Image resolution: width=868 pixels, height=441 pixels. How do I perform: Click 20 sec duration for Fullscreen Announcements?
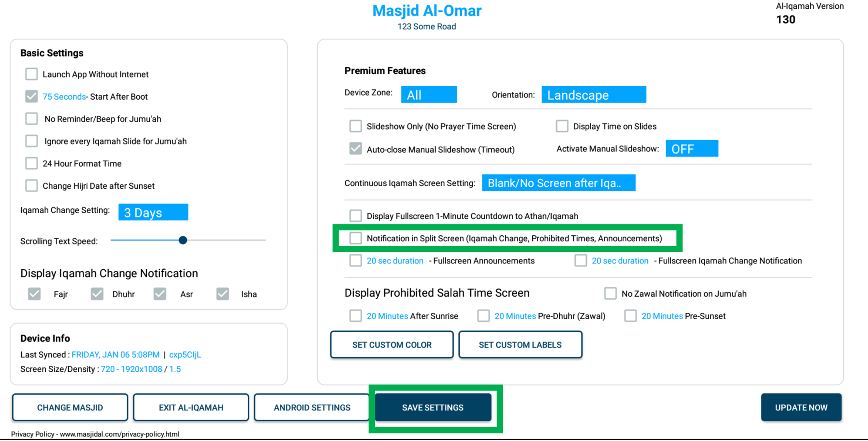click(395, 261)
